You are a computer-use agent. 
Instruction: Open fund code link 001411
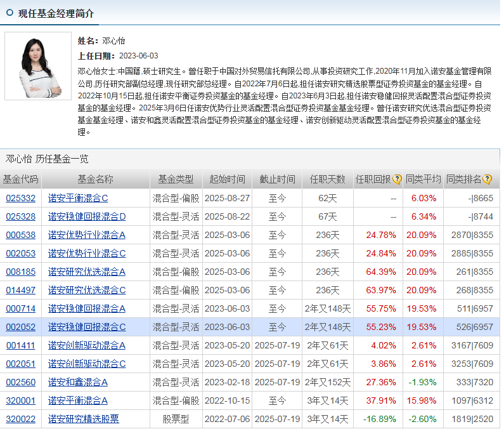20,345
